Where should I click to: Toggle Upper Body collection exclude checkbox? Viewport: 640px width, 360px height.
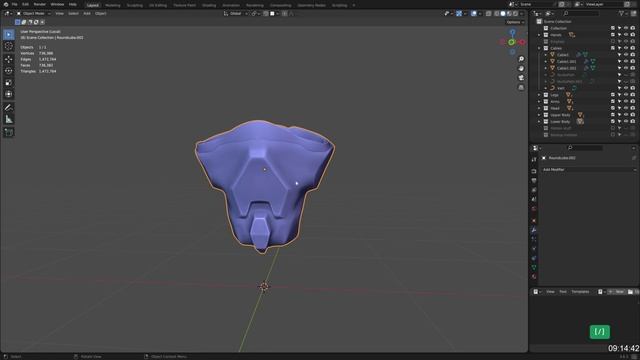[x=613, y=115]
